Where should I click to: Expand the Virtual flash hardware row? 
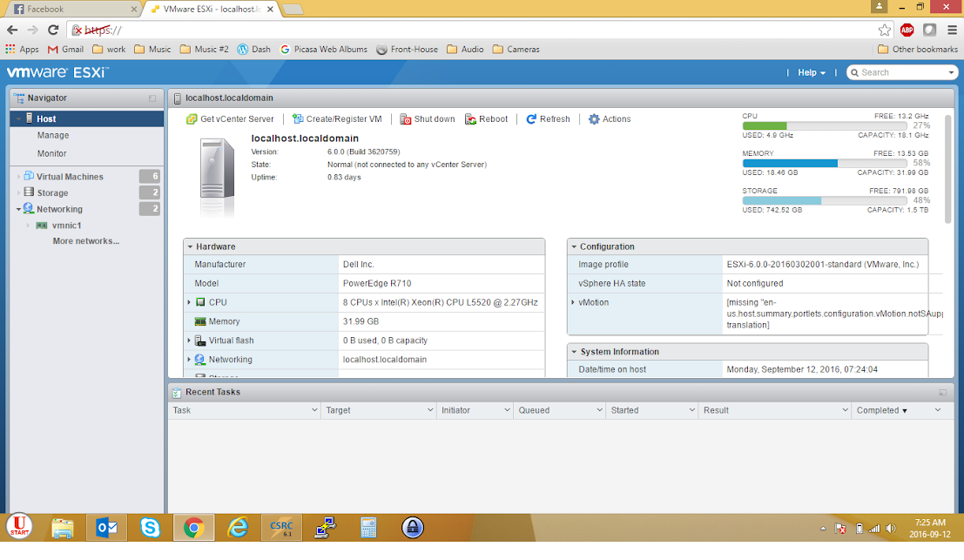189,341
